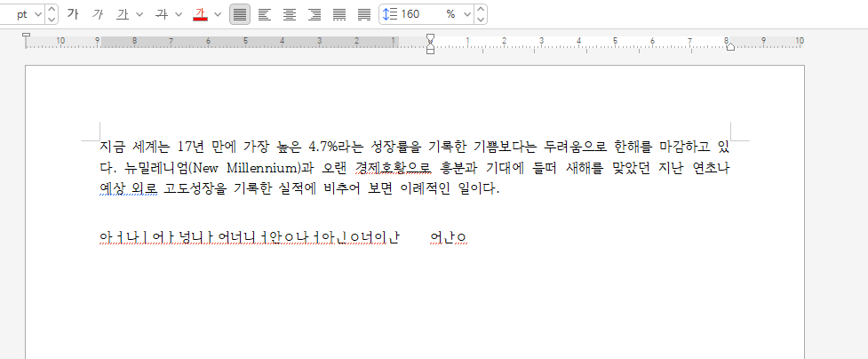Open the underline style dropdown arrow
This screenshot has height=359, width=868.
[139, 14]
